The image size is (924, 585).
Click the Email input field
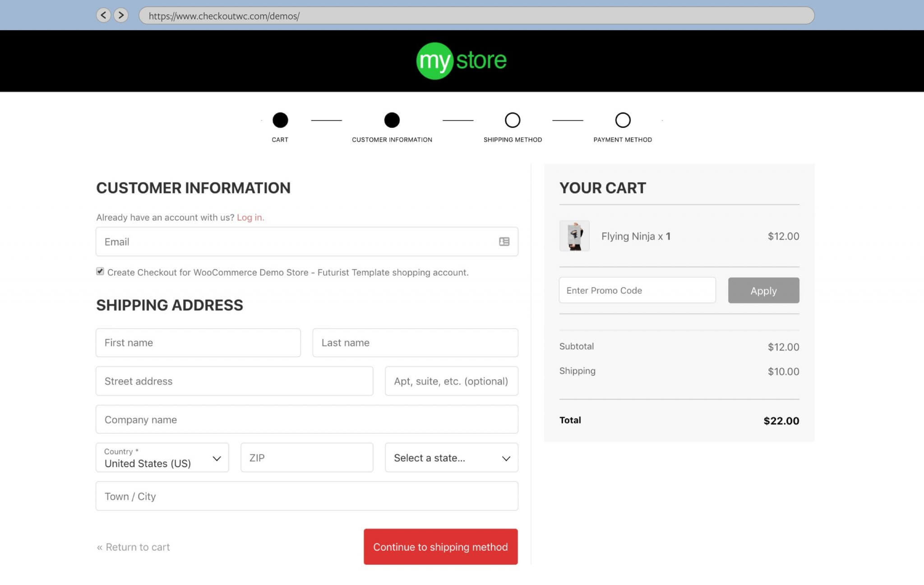point(306,241)
